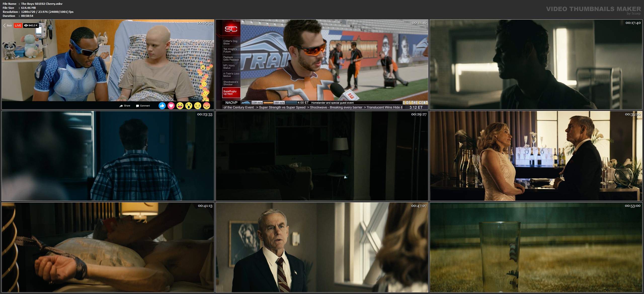The height and width of the screenshot is (294, 644).
Task: Open the dark silhouette thumbnail at 00:17:40
Action: point(536,64)
